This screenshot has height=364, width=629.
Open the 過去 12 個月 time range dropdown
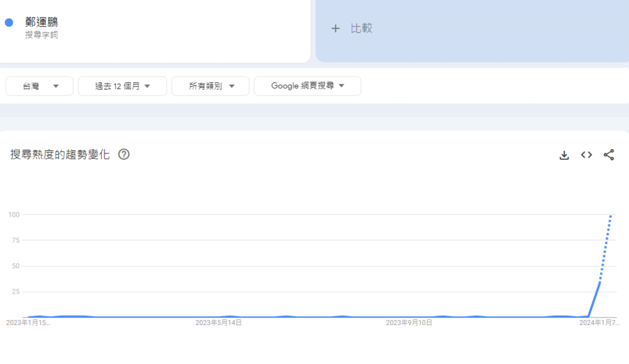coord(121,85)
